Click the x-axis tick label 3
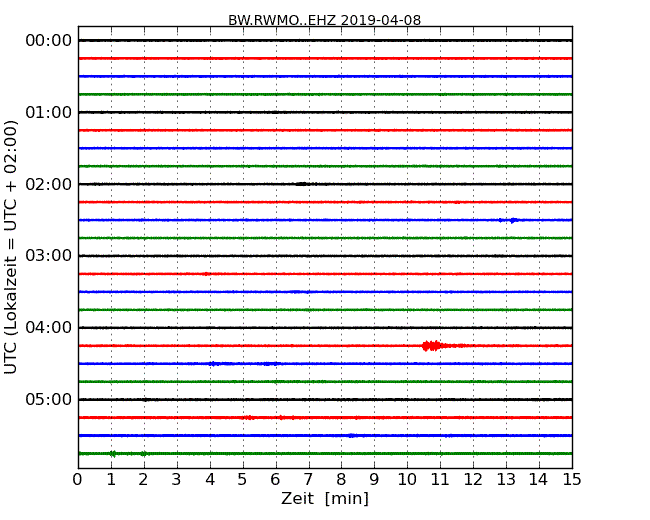The height and width of the screenshot is (520, 650). (177, 480)
